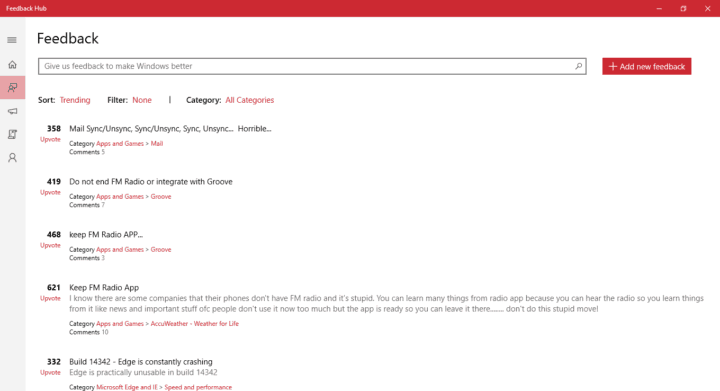
Task: Click Comments 7 on FM Radio Groove feedback
Action: (x=87, y=205)
